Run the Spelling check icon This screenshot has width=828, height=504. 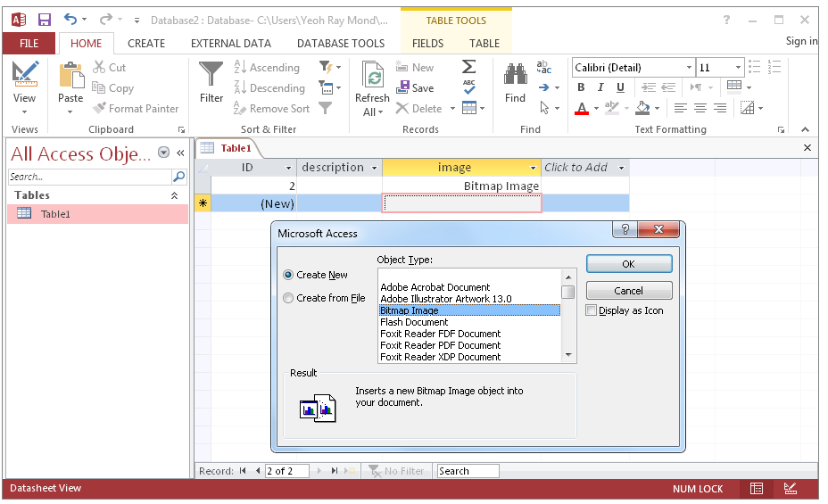469,87
